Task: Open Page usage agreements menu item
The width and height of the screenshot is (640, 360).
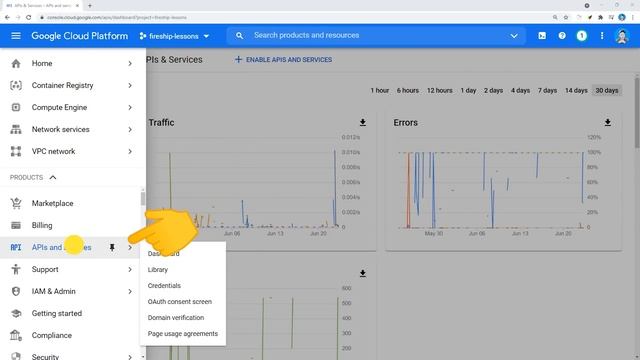Action: [182, 333]
